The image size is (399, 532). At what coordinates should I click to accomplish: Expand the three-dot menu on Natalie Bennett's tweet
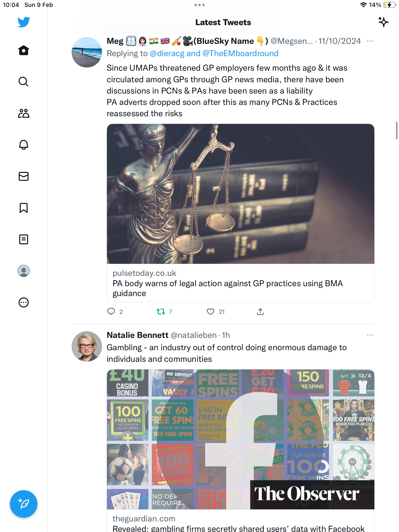coord(370,335)
